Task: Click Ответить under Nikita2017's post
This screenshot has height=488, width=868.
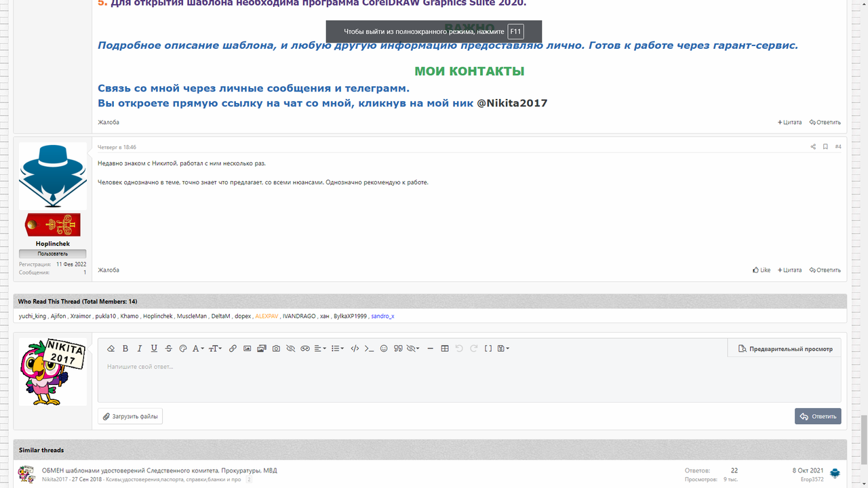Action: coord(825,122)
